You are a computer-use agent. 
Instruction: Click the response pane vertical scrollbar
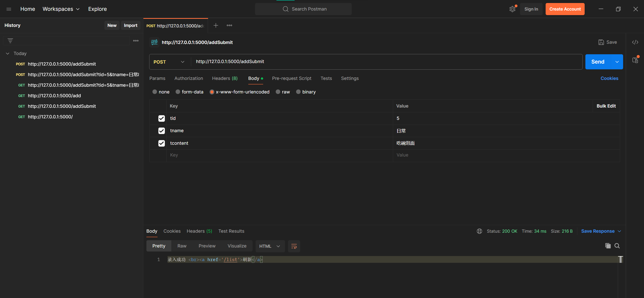621,260
